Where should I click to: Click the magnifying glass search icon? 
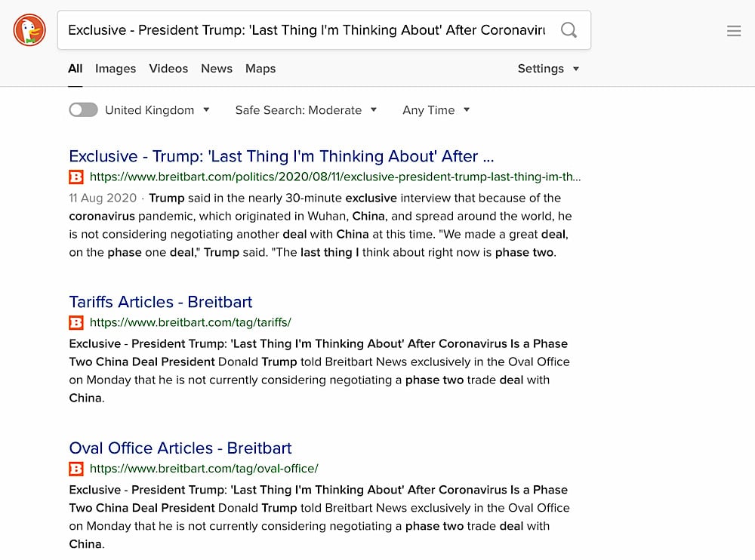tap(569, 30)
